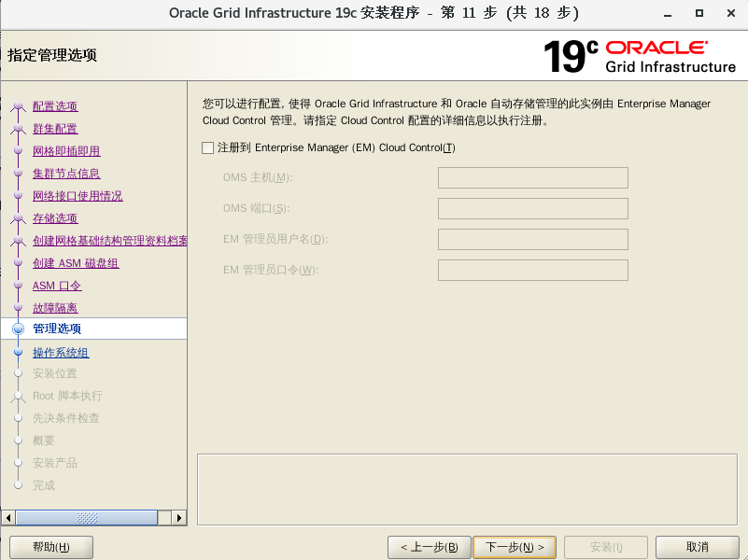748x560 pixels.
Task: Click the 管理选项 step circle icon
Action: pos(18,329)
